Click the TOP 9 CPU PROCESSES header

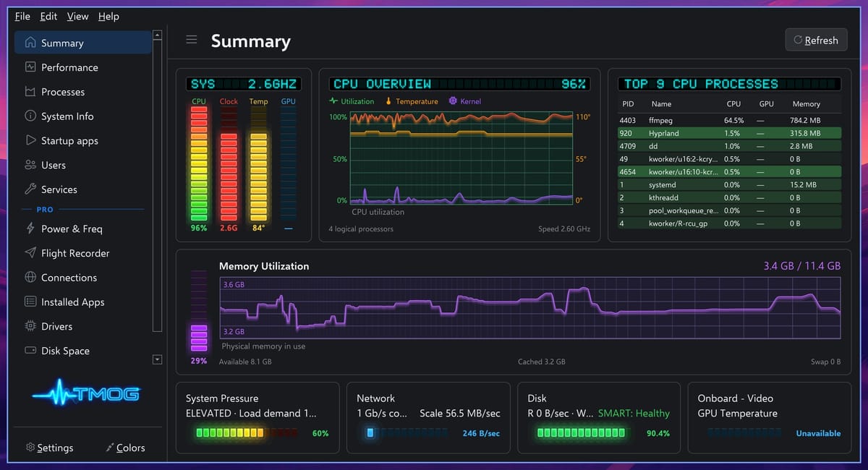728,84
